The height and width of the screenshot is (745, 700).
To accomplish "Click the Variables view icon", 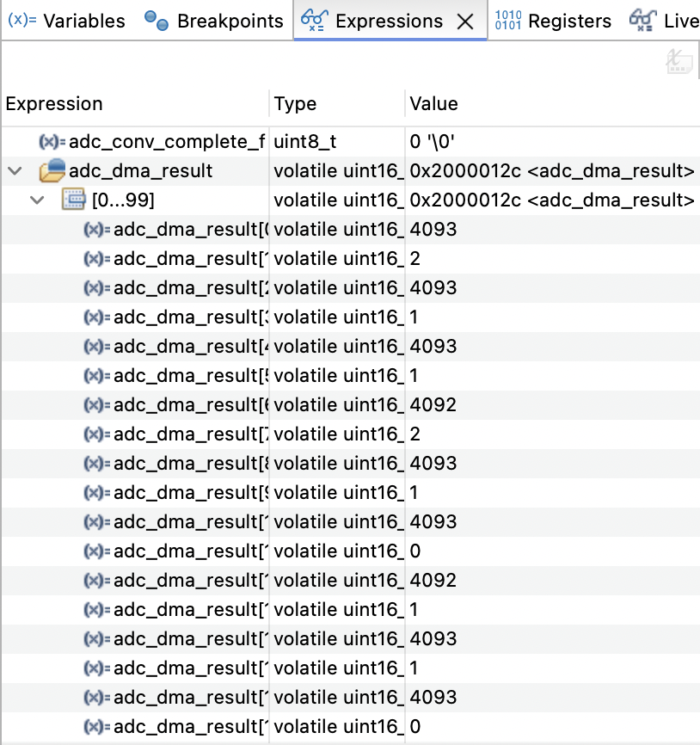I will (x=21, y=21).
